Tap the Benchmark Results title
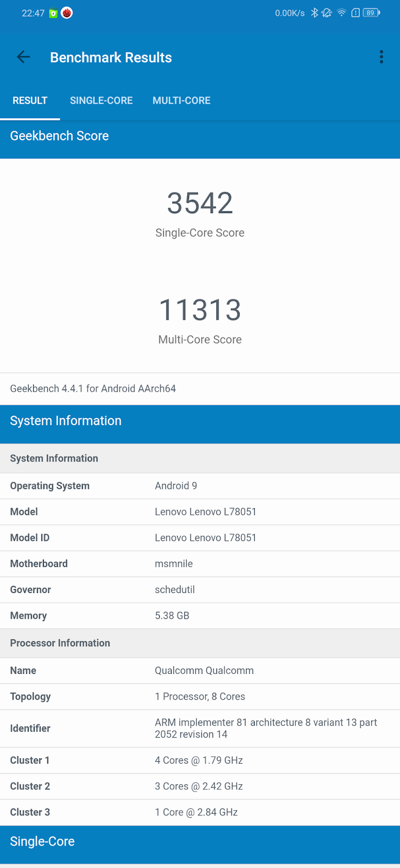This screenshot has height=868, width=400. click(x=111, y=58)
